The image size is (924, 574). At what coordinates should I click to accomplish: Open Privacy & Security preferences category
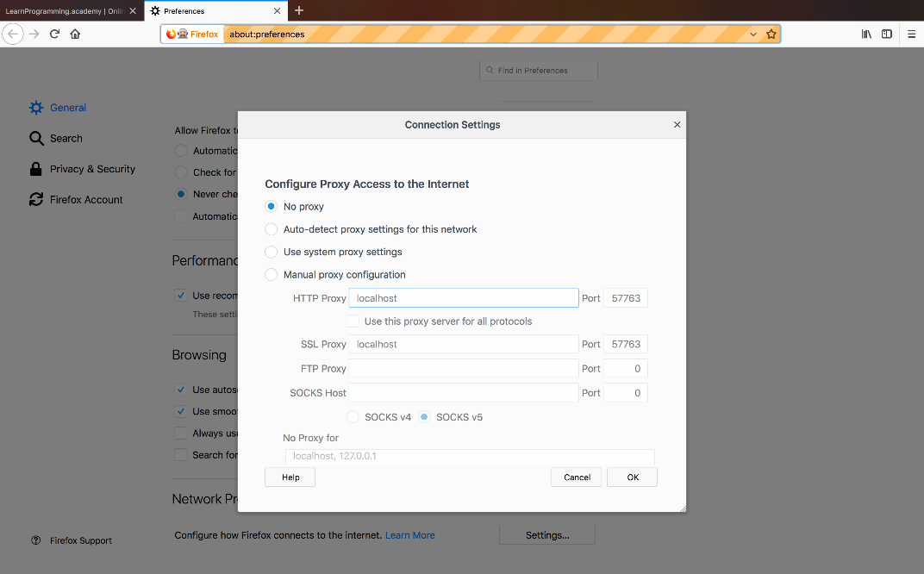pyautogui.click(x=91, y=169)
